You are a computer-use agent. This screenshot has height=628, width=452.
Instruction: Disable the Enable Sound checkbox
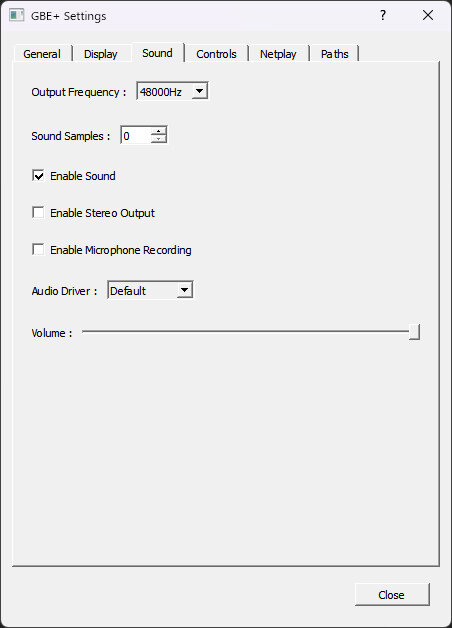[x=38, y=175]
